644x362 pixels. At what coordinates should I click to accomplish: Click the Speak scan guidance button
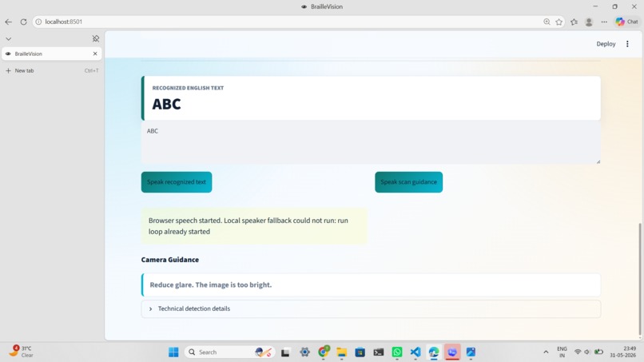(x=408, y=182)
